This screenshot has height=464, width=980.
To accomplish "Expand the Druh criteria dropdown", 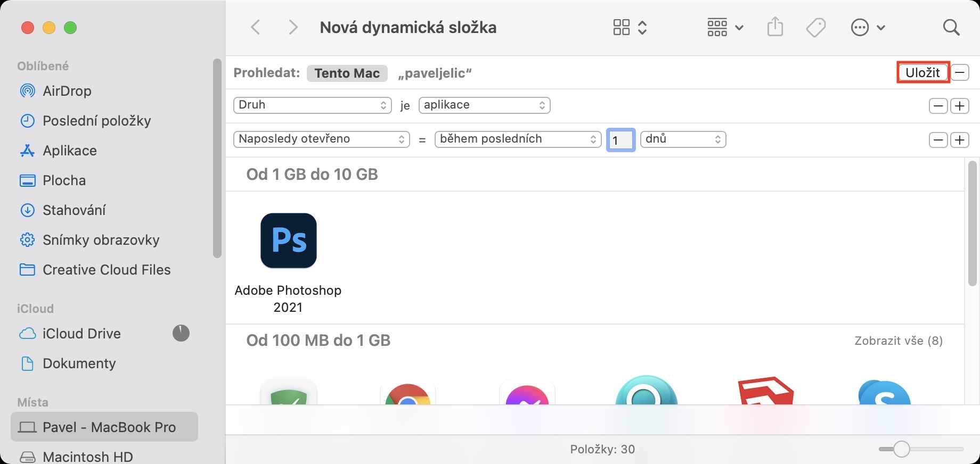I will pyautogui.click(x=312, y=105).
